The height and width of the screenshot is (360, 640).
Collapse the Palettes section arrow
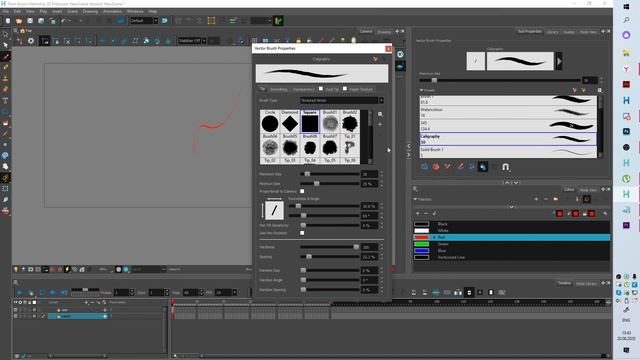(415, 199)
